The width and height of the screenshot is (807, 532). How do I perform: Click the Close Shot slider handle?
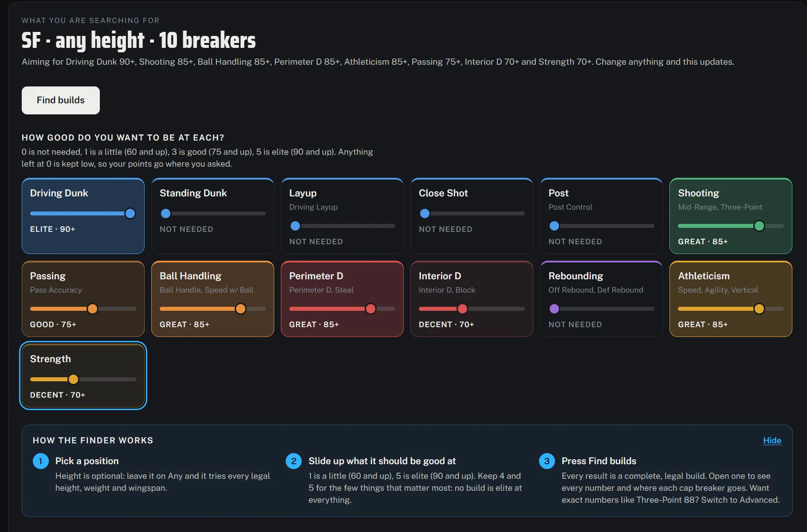tap(425, 214)
